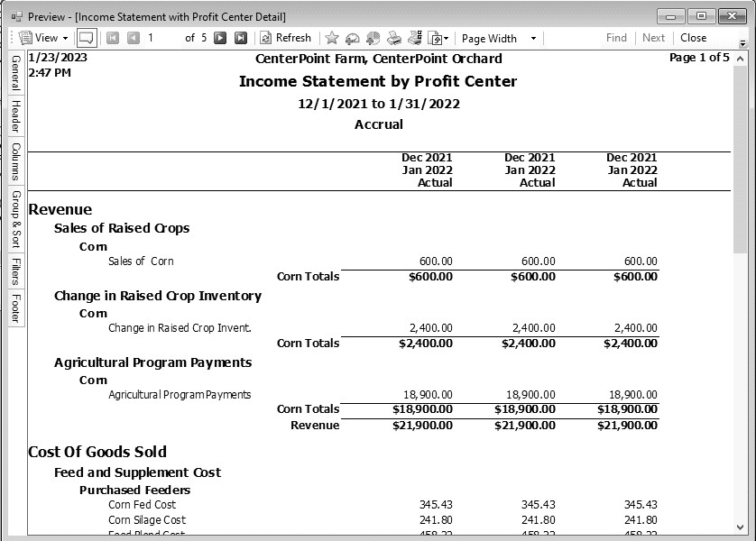Screen dimensions: 756x541
Task: Open the Page Width zoom dropdown
Action: pos(498,38)
